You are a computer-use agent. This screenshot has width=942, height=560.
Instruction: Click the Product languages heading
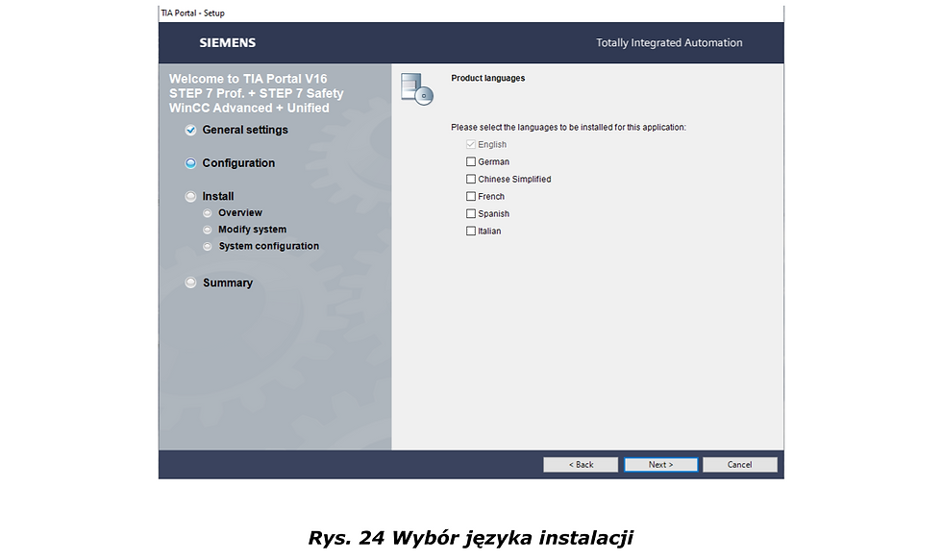click(488, 78)
